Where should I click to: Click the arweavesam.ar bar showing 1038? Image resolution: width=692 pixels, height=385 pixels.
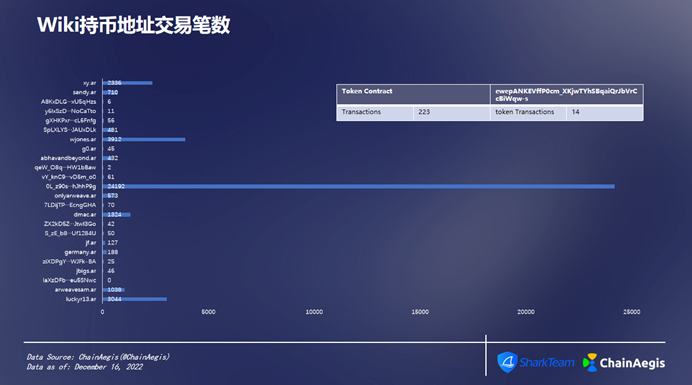click(113, 290)
